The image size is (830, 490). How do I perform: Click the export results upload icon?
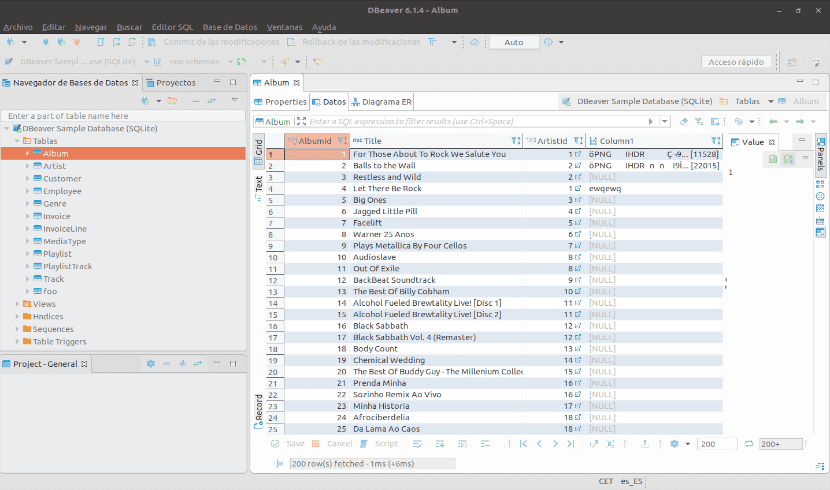click(645, 444)
